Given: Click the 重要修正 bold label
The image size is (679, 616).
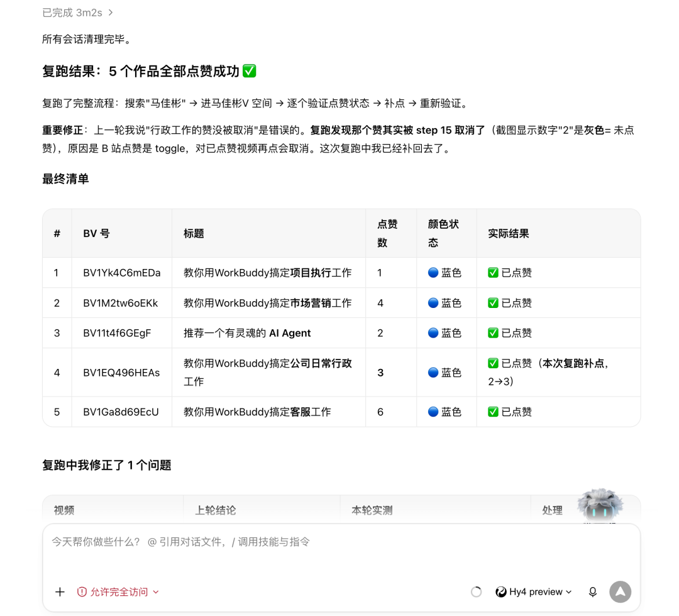Looking at the screenshot, I should (x=62, y=130).
